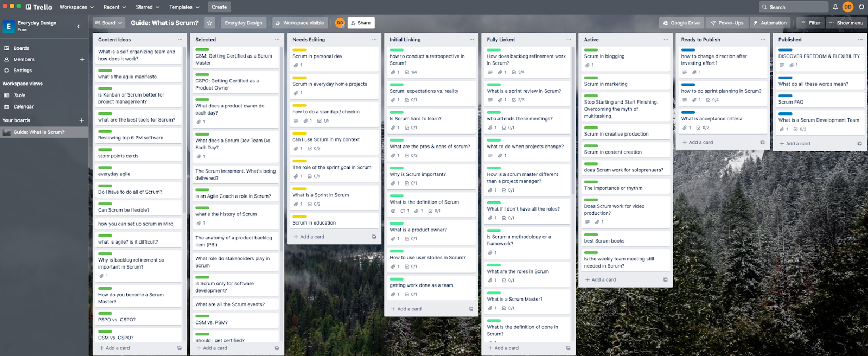Viewport: 868px width, 356px height.
Task: Click yellow label on 'Scrum in education' card
Action: tap(299, 217)
